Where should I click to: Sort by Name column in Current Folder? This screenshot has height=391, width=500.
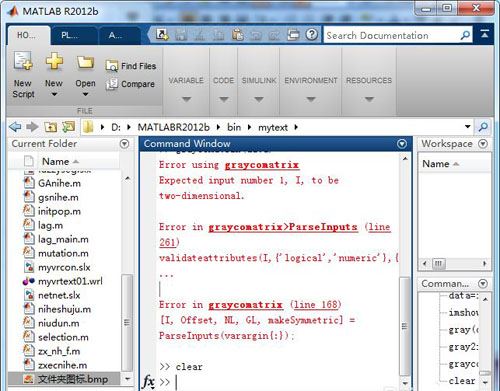(x=60, y=161)
